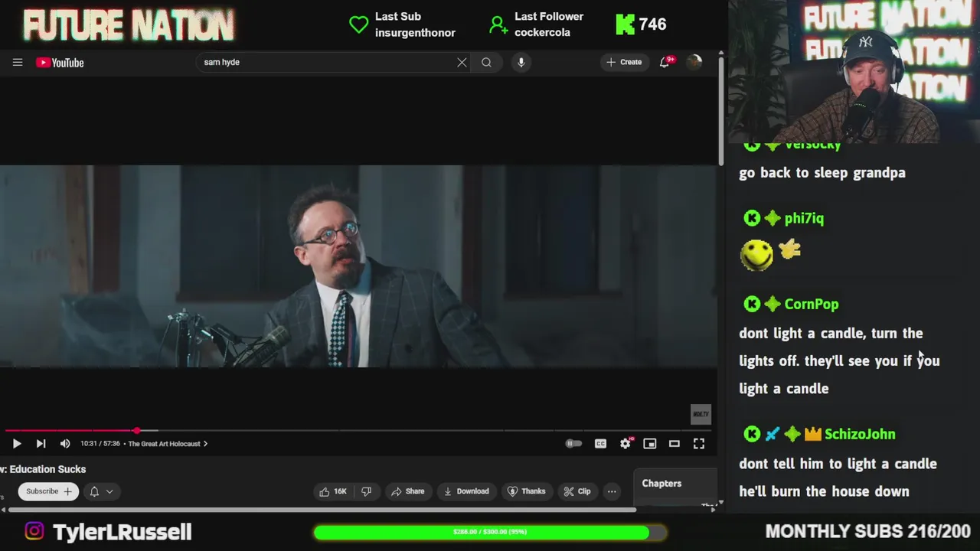Open the more actions ellipsis menu
This screenshot has height=551, width=980.
click(x=612, y=491)
